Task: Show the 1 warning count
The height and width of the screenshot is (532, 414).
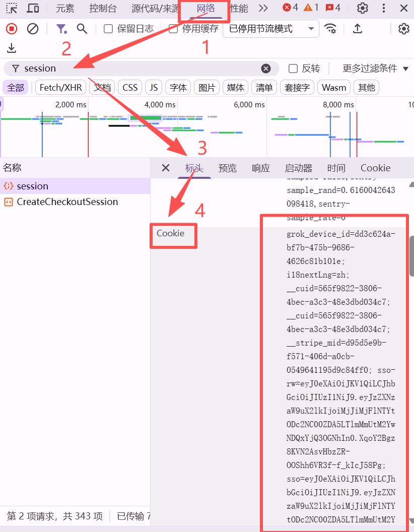Action: [311, 8]
